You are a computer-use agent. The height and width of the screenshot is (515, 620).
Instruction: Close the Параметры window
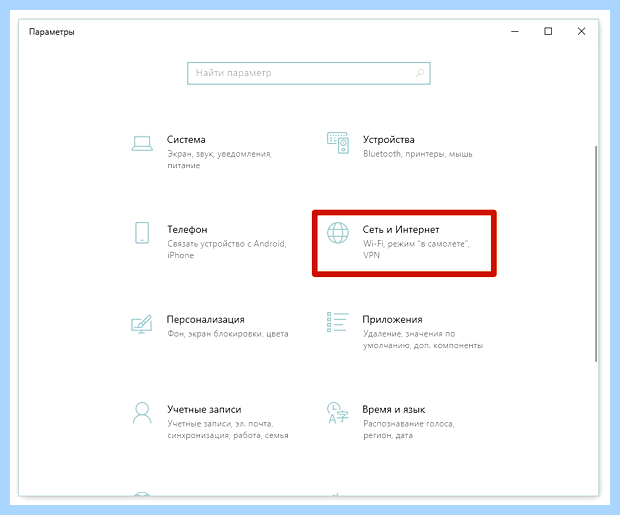click(581, 31)
